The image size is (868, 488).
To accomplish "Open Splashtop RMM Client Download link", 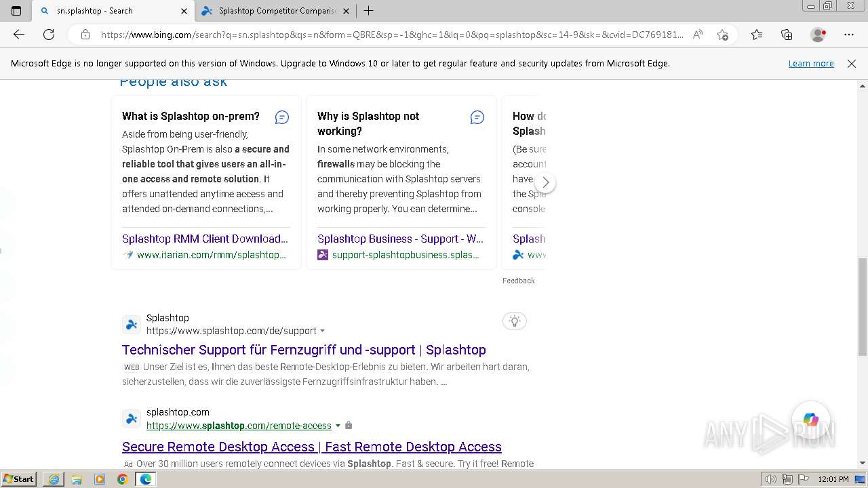I will click(205, 239).
